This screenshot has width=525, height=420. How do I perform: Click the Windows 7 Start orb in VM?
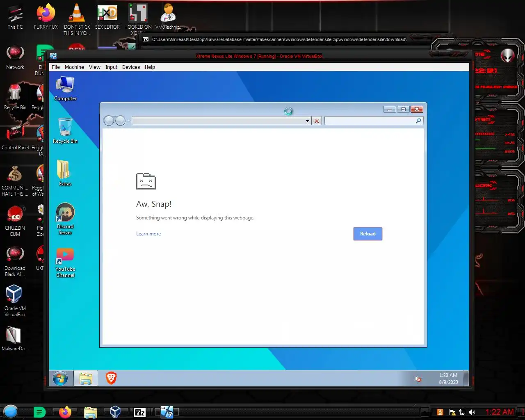click(60, 379)
